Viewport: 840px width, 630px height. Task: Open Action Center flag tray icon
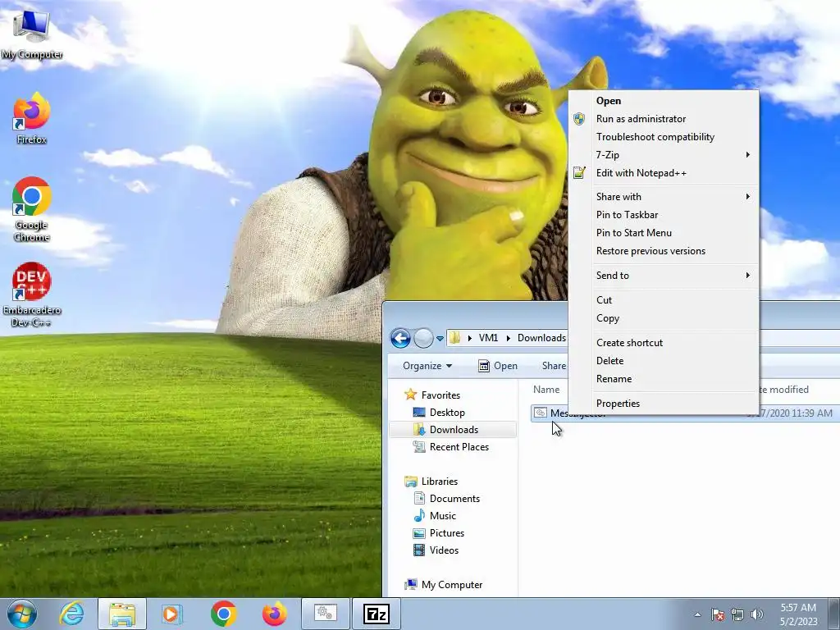(x=718, y=614)
